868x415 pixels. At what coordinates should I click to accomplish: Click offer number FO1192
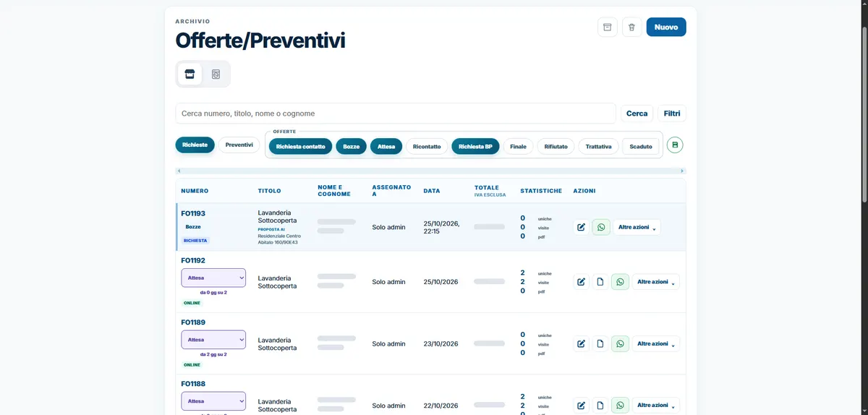[193, 260]
